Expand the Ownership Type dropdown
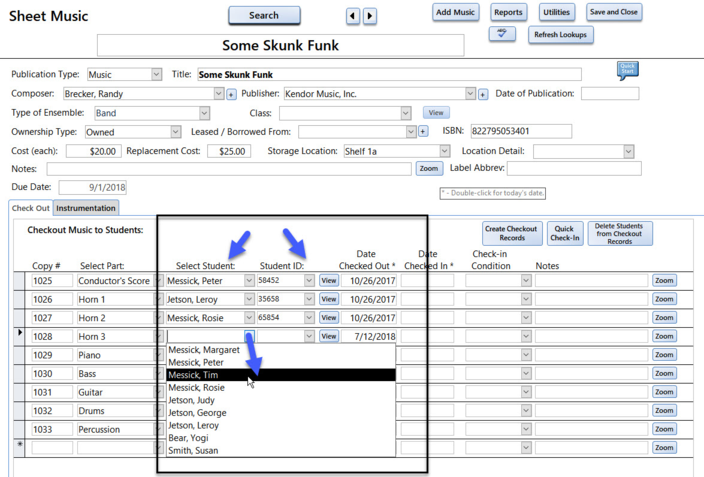704x477 pixels. 175,132
